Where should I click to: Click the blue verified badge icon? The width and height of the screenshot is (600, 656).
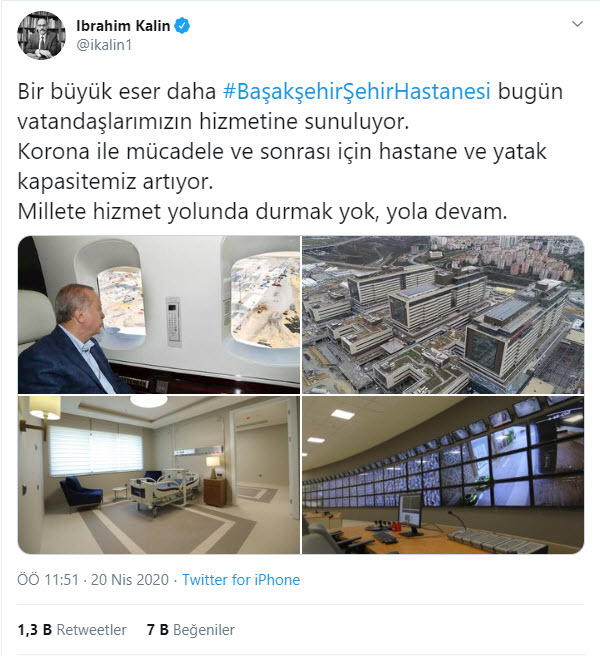coord(182,26)
